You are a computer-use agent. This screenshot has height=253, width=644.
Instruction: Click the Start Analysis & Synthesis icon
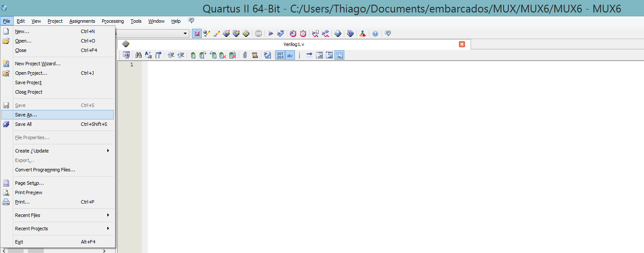(x=281, y=34)
